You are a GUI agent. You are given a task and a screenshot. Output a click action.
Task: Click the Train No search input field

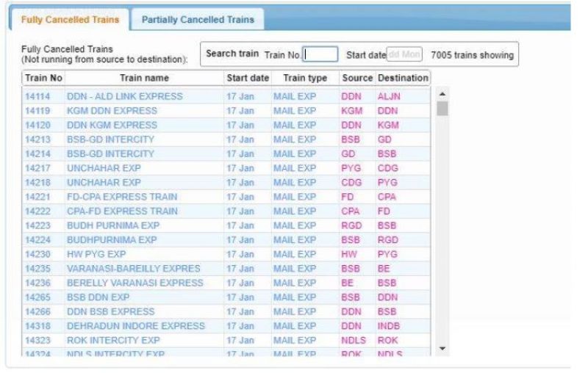pyautogui.click(x=320, y=54)
